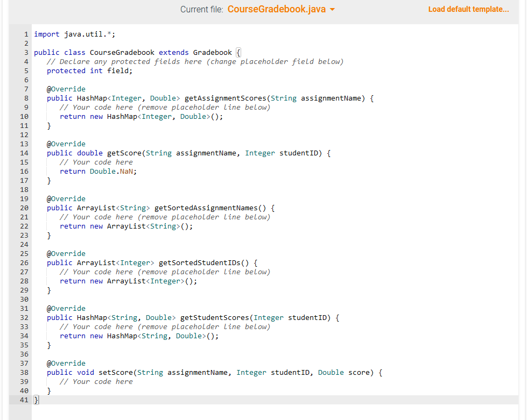Viewport: 527px width, 420px height.
Task: Click the Load default template link
Action: [468, 9]
